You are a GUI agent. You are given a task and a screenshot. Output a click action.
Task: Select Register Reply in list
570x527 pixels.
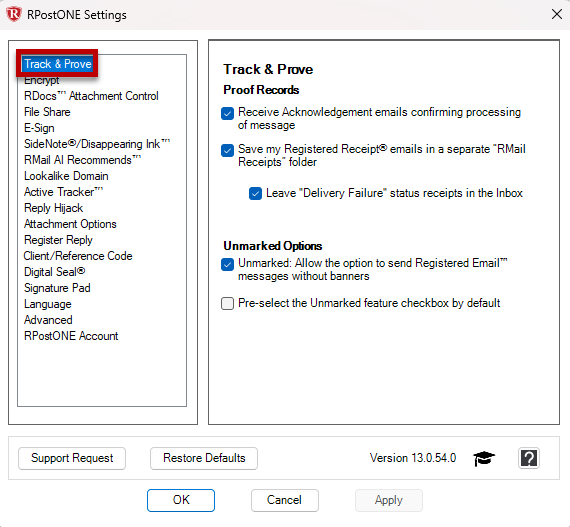pos(58,240)
